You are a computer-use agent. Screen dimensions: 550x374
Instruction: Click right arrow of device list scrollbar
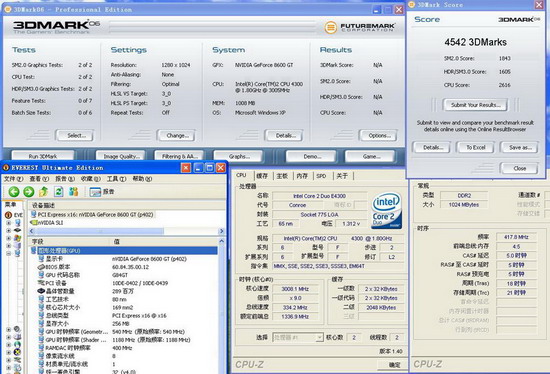click(x=221, y=231)
